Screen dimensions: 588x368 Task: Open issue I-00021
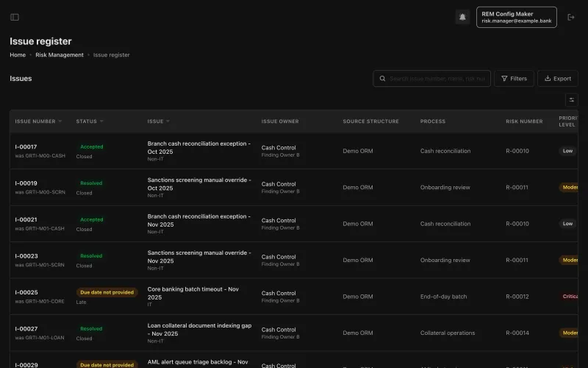pyautogui.click(x=26, y=219)
